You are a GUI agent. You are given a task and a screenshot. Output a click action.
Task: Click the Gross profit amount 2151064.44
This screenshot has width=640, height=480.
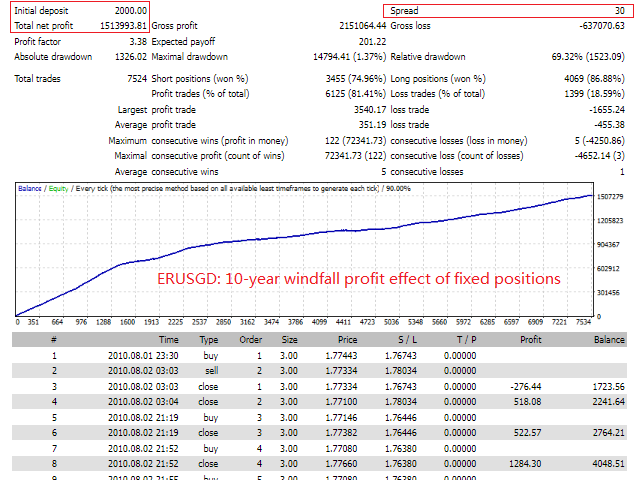tap(350, 24)
